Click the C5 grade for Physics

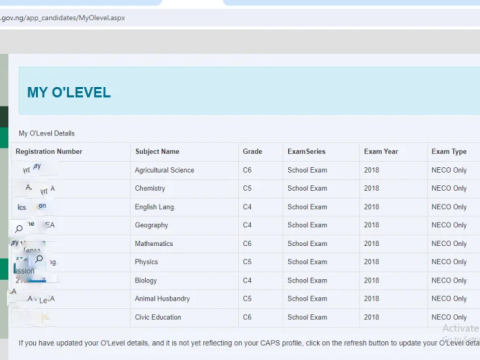[247, 262]
